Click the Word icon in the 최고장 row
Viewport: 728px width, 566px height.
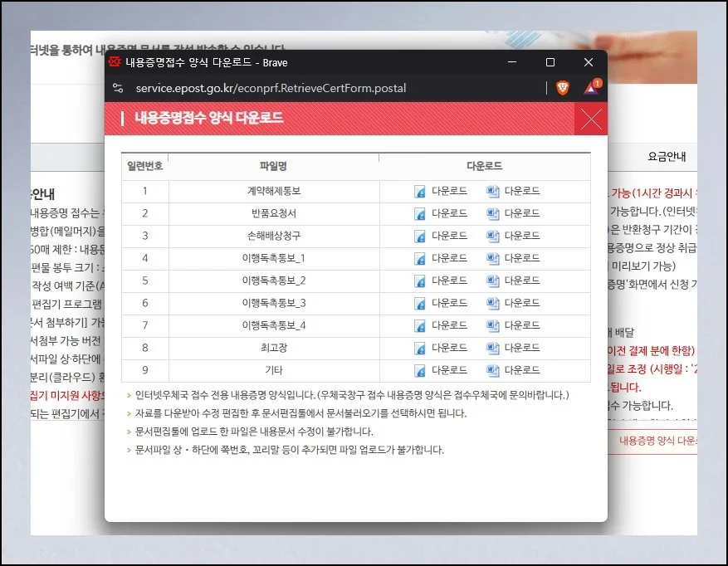click(492, 348)
